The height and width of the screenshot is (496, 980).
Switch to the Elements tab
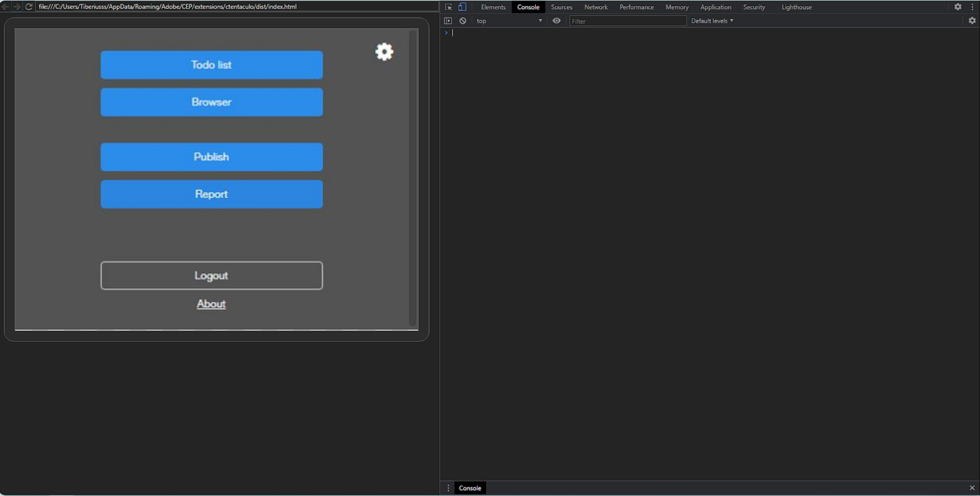[493, 7]
